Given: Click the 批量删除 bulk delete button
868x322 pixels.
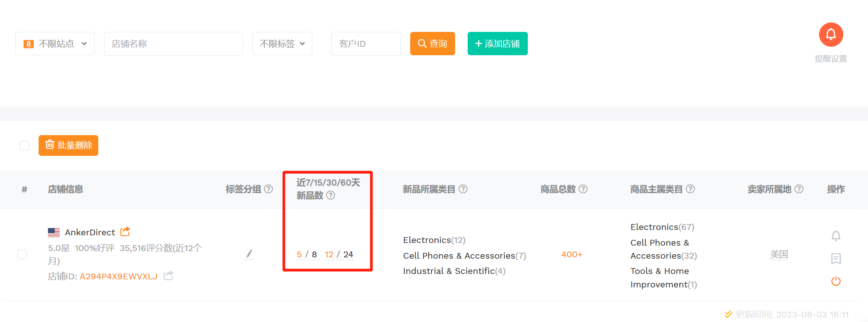Looking at the screenshot, I should coord(68,146).
